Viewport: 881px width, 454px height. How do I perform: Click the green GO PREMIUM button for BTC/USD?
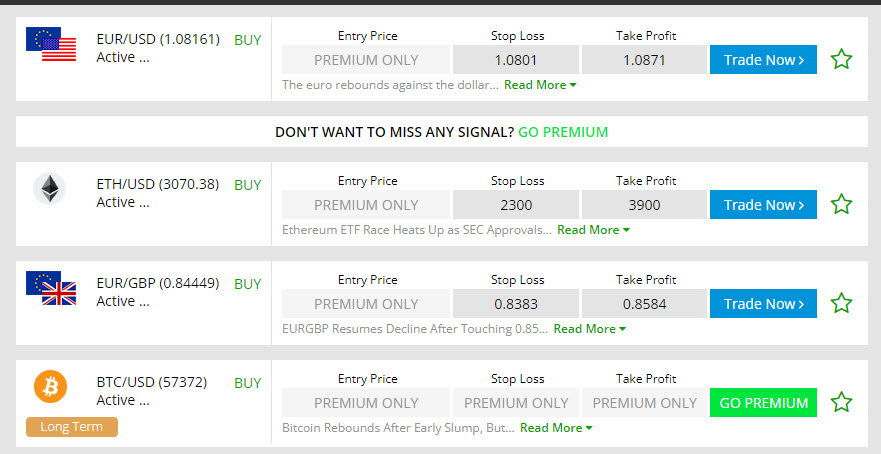(x=763, y=402)
